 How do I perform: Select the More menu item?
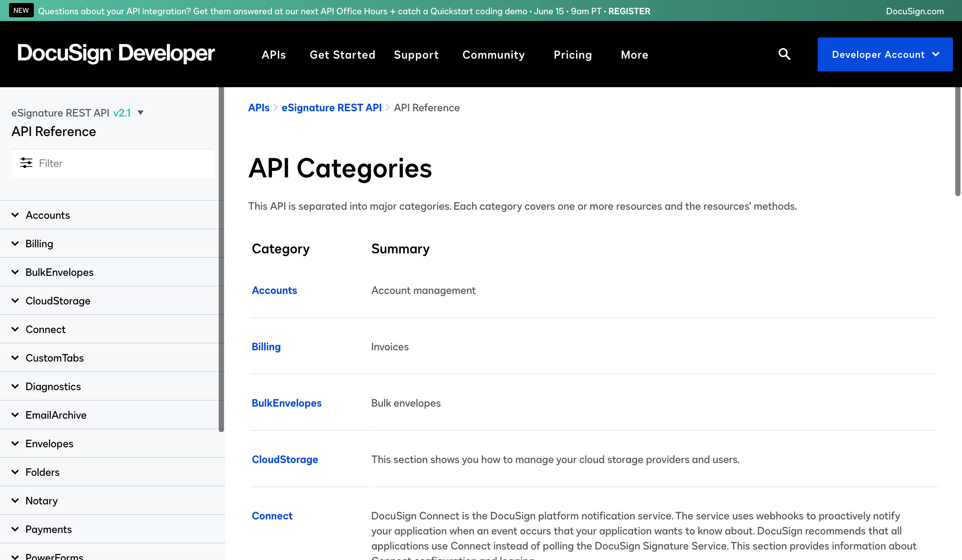[634, 55]
